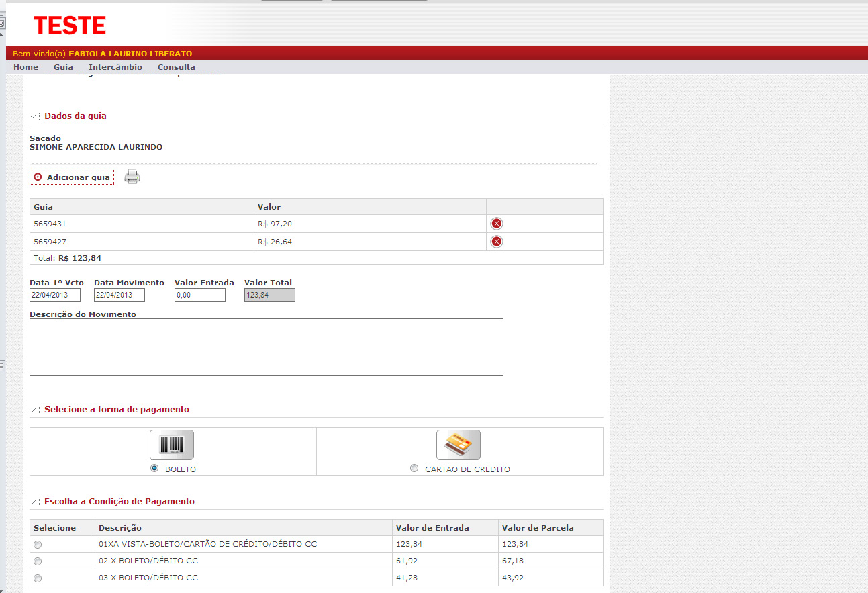Click the 67,18 Valor de Parcela cell

click(550, 561)
